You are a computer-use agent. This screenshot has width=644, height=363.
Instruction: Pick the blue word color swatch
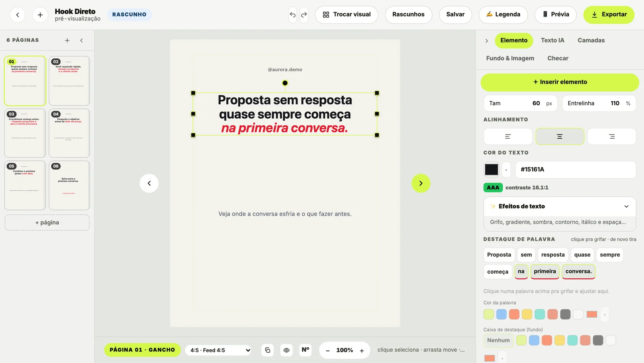(501, 314)
